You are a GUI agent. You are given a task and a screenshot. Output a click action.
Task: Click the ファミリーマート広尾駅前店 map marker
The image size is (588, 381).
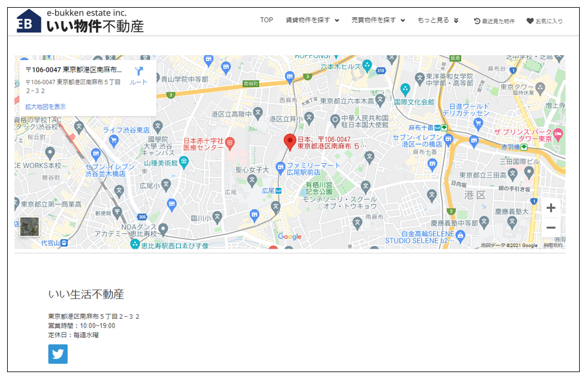point(281,164)
